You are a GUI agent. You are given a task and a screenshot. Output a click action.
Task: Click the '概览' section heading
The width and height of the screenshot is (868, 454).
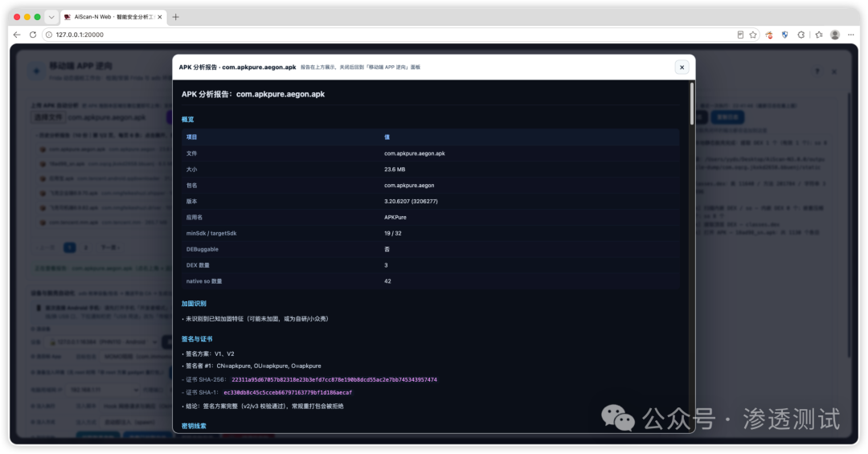(187, 119)
